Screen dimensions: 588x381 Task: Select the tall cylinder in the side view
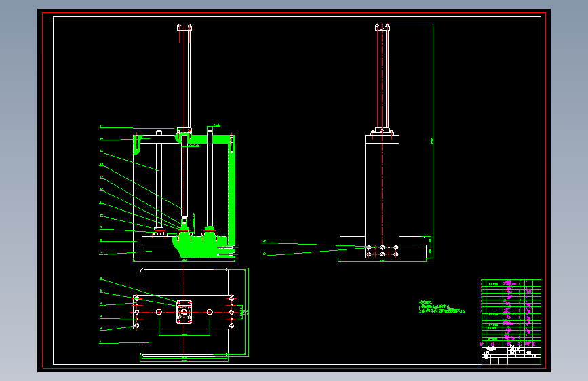[382, 77]
